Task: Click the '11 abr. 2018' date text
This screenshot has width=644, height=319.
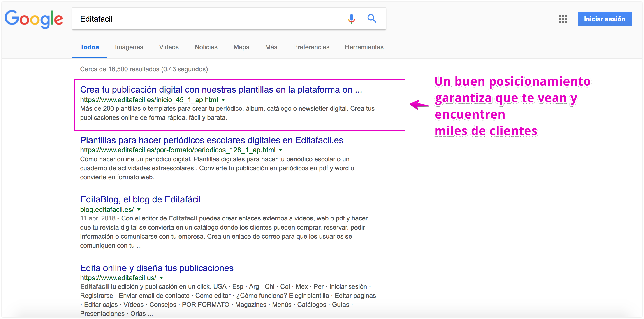Action: coord(98,218)
